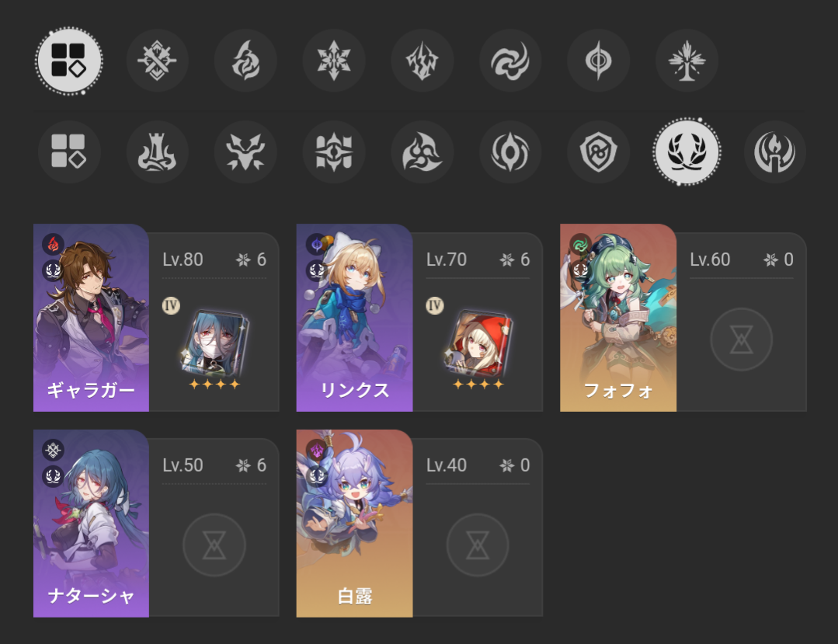This screenshot has width=838, height=644.
Task: Select the Imaginary element filter
Action: (687, 61)
